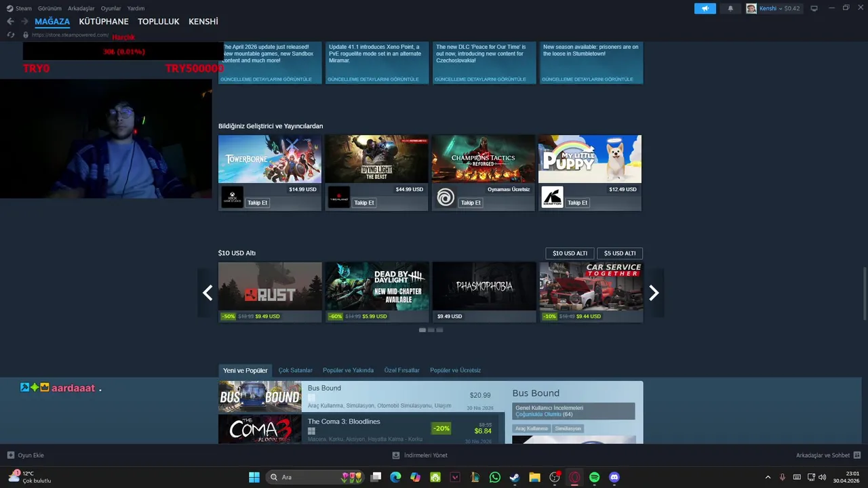Image resolution: width=868 pixels, height=488 pixels.
Task: Open WhatsApp from the taskbar
Action: pyautogui.click(x=495, y=477)
